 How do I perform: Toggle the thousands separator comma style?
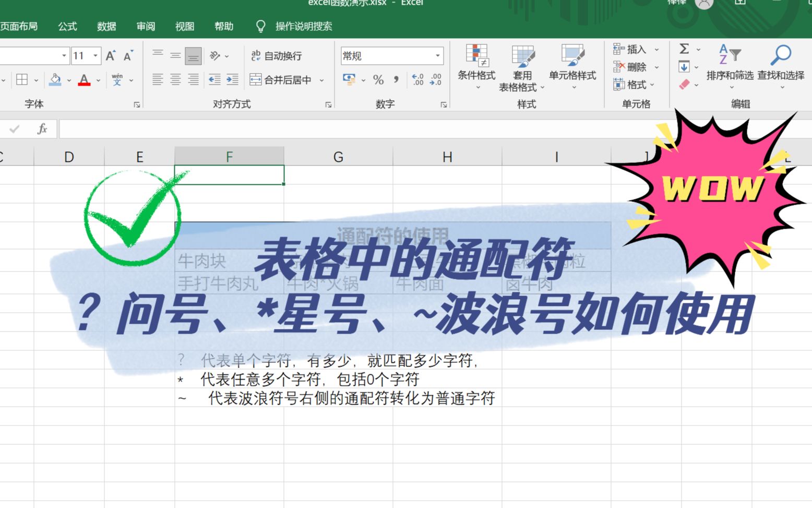pos(397,80)
